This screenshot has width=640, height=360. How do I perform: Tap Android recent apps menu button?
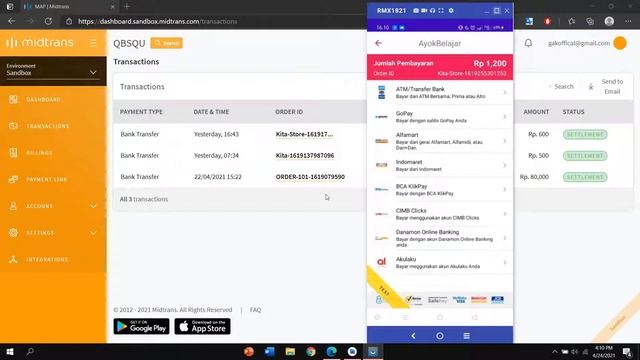(x=467, y=336)
